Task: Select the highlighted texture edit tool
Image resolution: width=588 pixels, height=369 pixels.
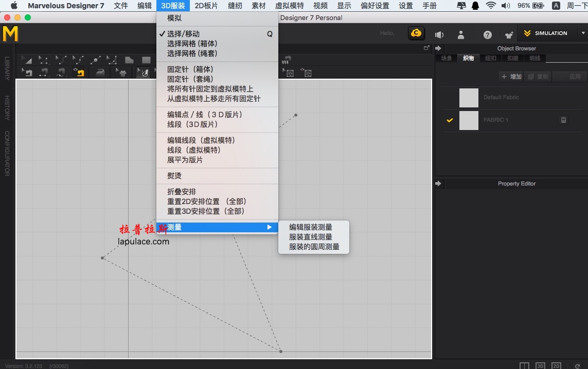Action: [x=143, y=72]
